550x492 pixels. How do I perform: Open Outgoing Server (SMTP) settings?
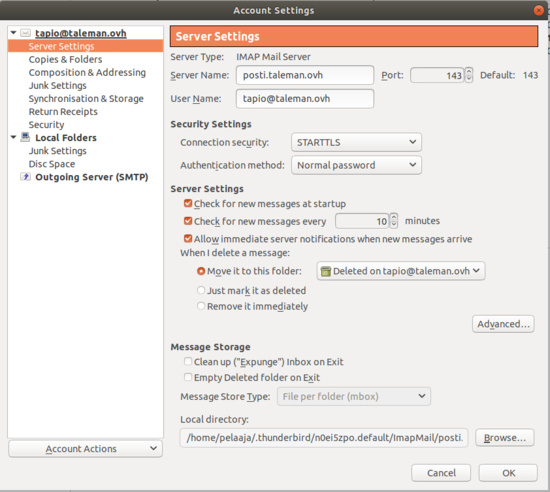[x=92, y=177]
